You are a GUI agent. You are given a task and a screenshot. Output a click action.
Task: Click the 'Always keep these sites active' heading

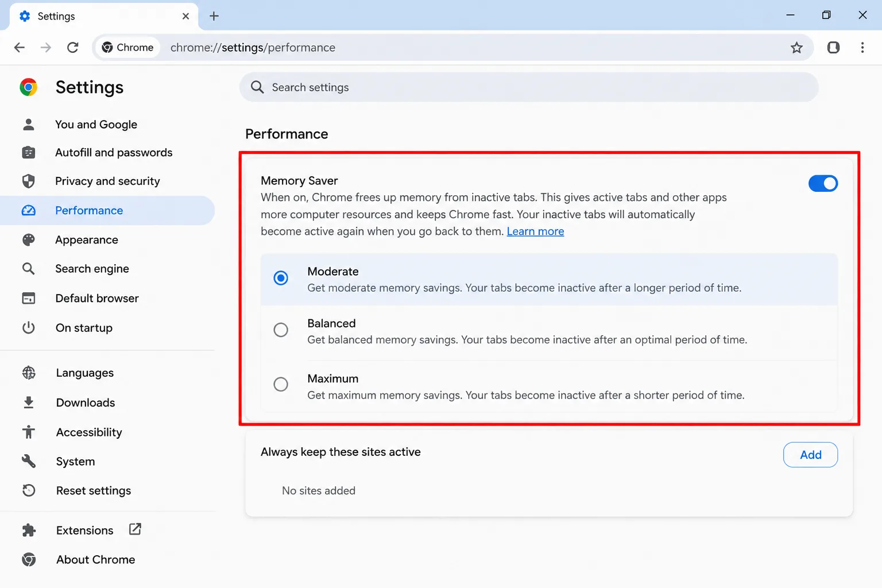pos(341,452)
